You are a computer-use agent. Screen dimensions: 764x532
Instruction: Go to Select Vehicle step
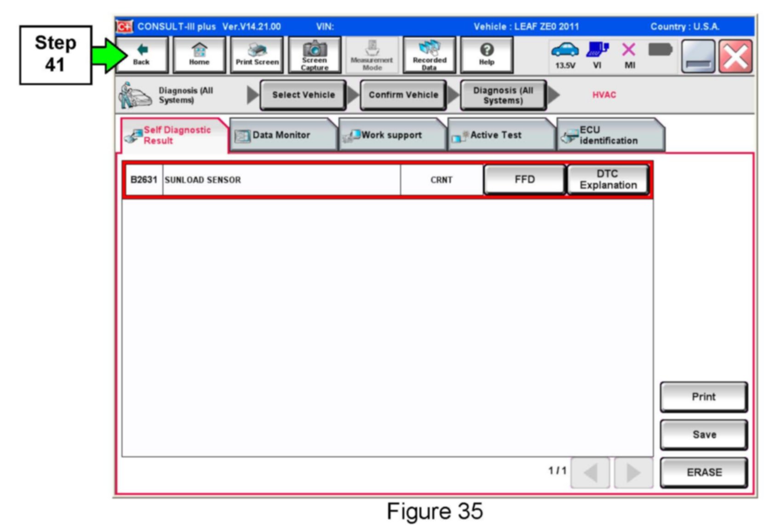click(x=303, y=95)
